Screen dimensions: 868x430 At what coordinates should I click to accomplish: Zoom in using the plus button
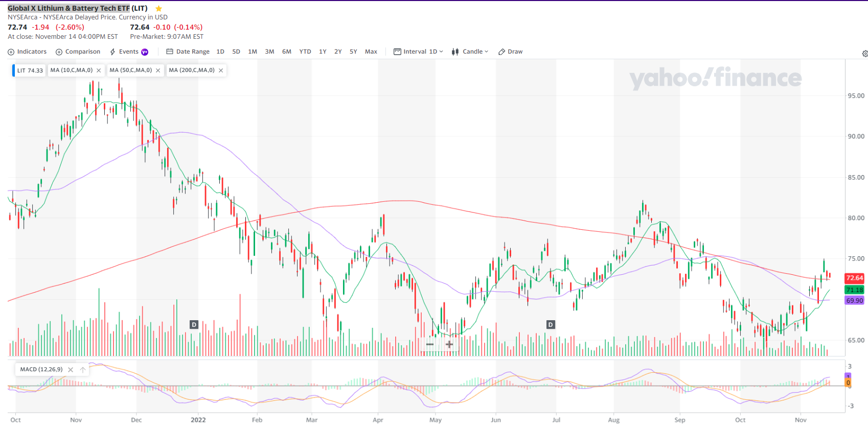click(449, 344)
